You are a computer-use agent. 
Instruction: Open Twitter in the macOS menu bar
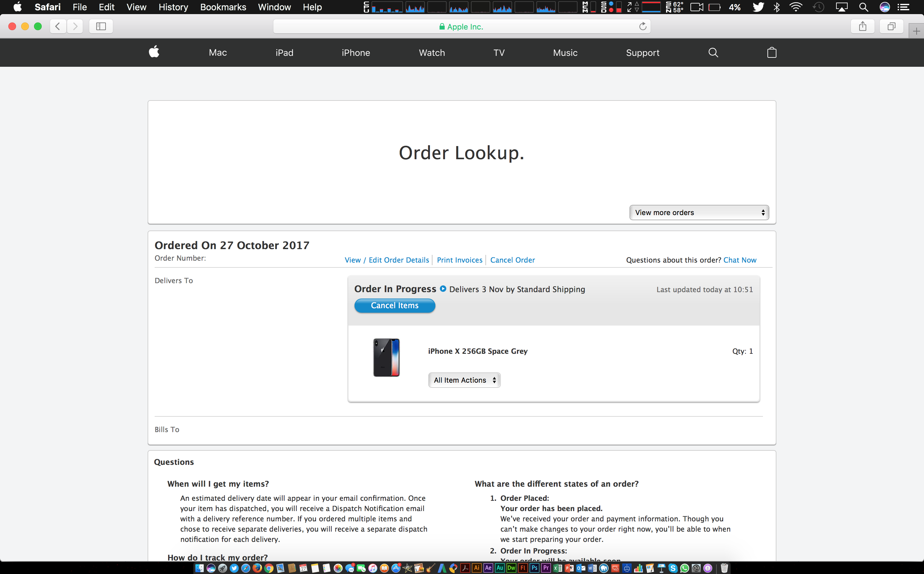[x=758, y=7]
